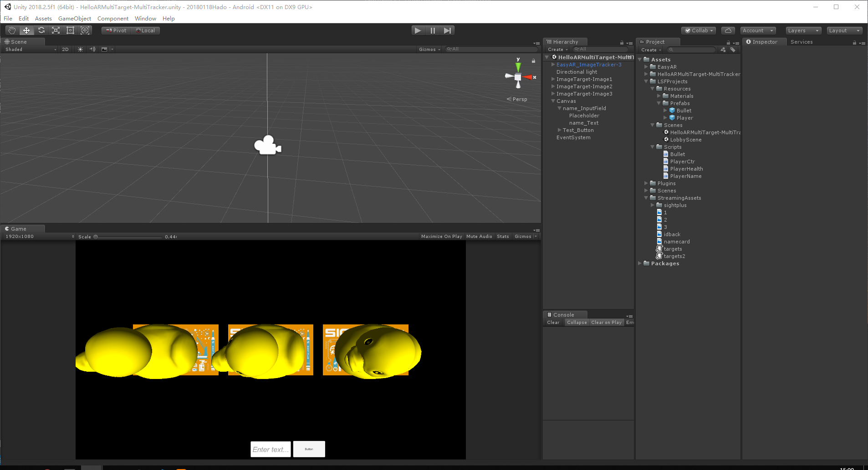
Task: Select the PlayerHealth script asset
Action: tap(686, 168)
